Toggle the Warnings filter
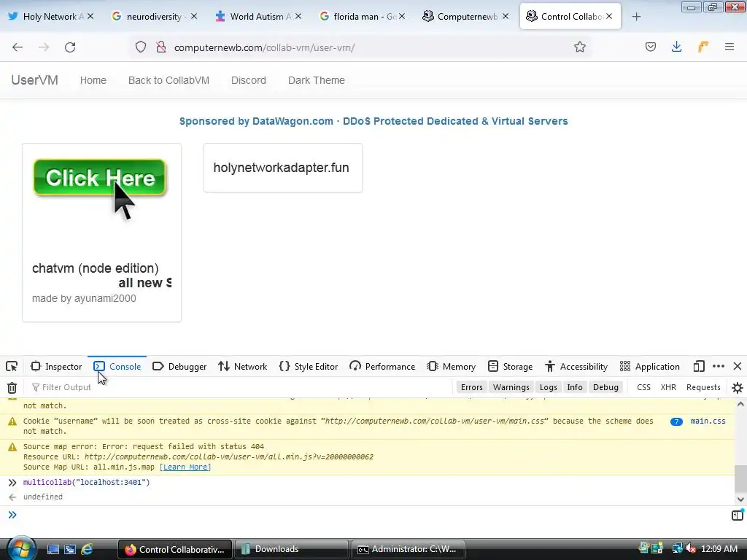This screenshot has height=560, width=747. (511, 387)
